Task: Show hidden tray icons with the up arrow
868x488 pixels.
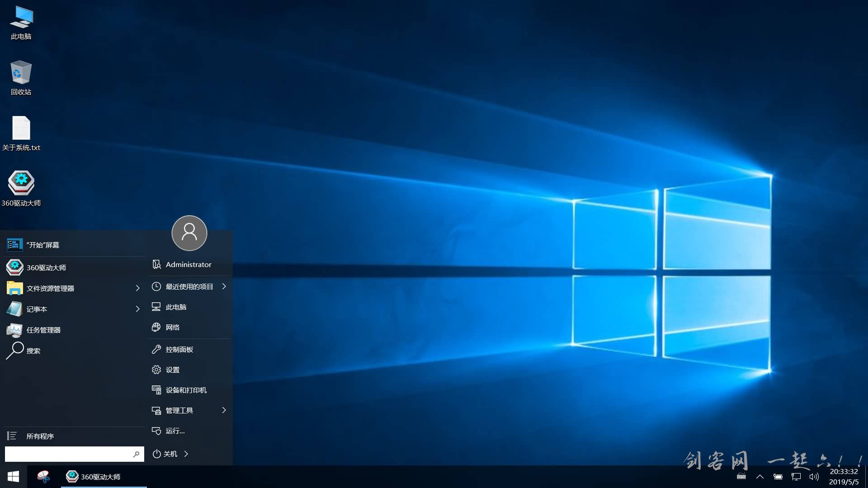Action: click(x=760, y=477)
